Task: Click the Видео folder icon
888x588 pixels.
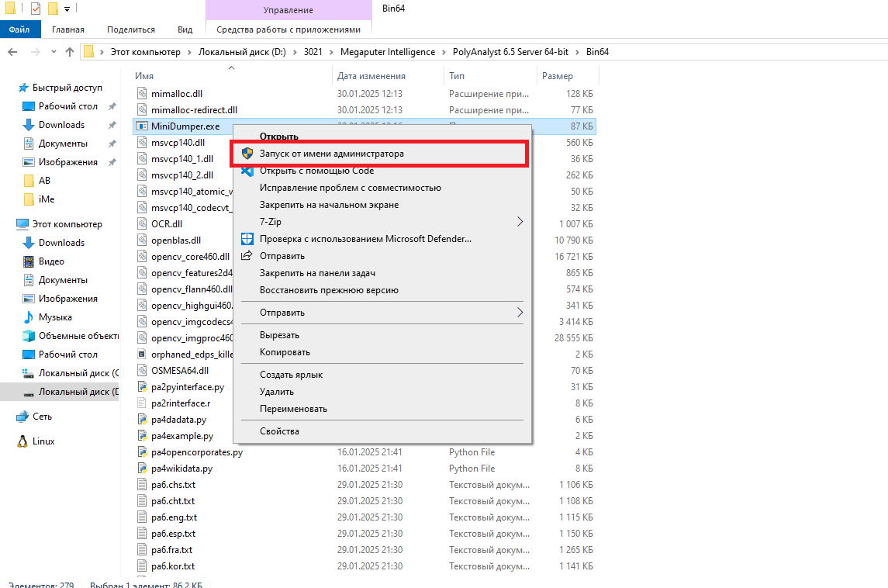Action: tap(29, 261)
